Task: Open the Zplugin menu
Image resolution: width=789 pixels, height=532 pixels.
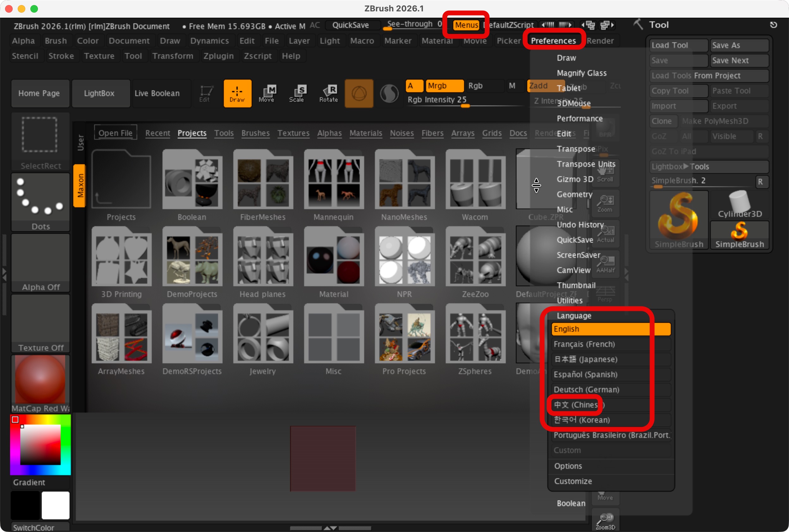Action: pos(218,56)
